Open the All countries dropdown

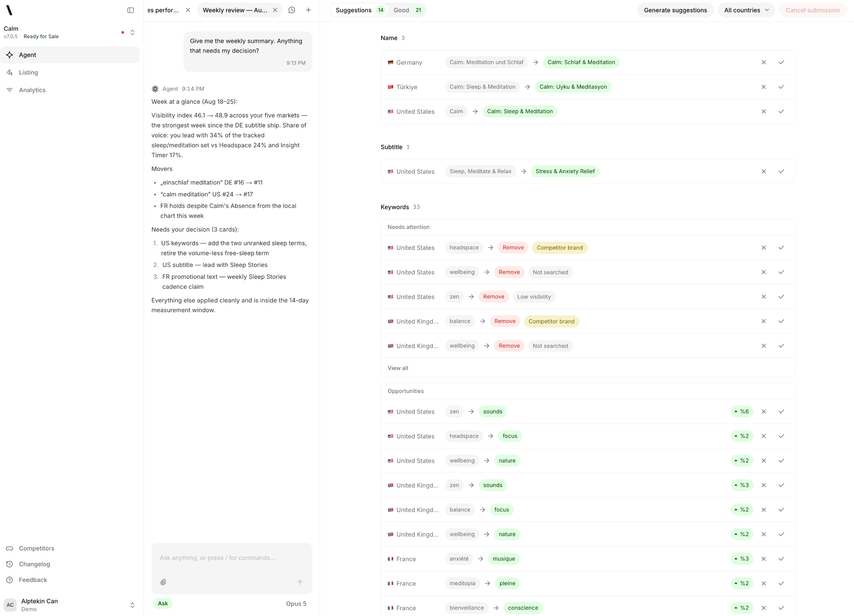pos(746,10)
